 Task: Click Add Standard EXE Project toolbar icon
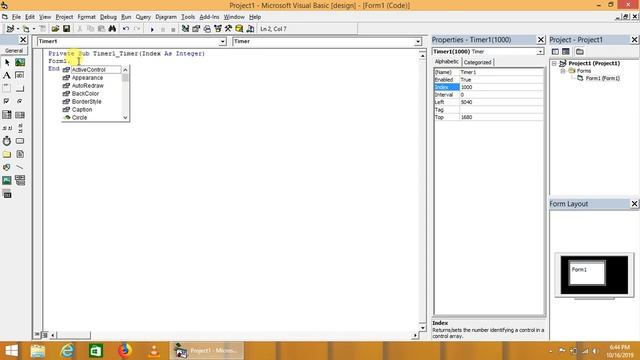(x=10, y=29)
